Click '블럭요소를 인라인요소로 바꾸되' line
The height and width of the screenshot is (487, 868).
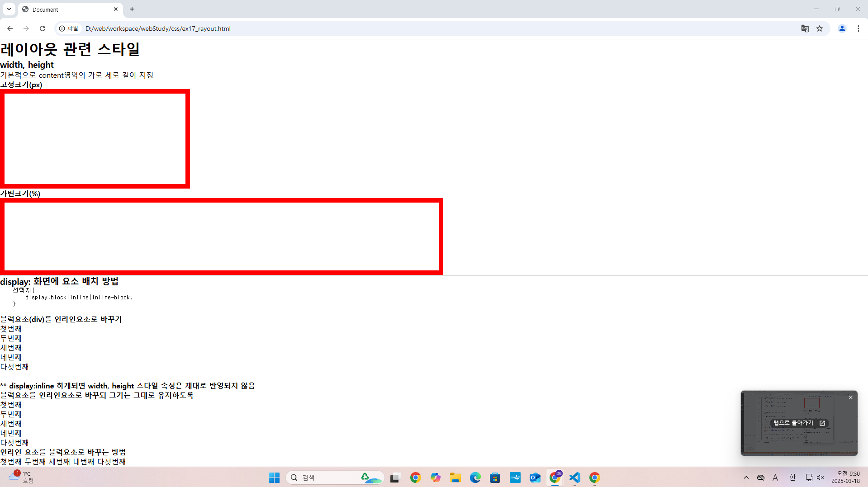click(x=97, y=395)
